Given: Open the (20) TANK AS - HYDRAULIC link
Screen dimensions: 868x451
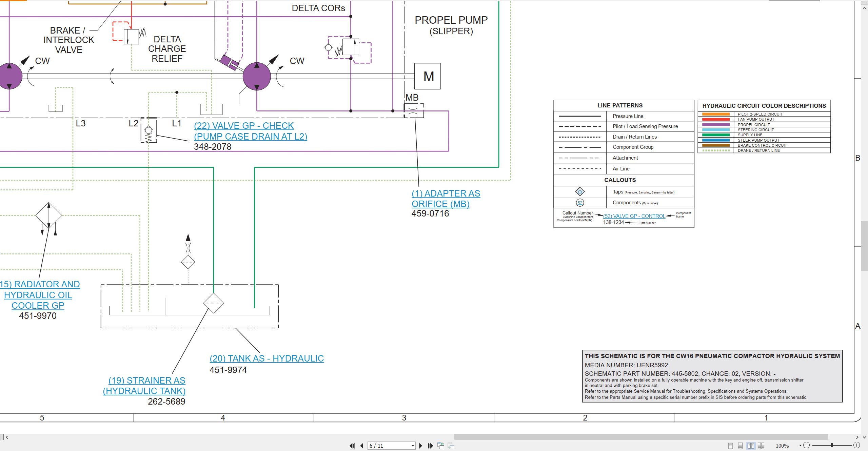Looking at the screenshot, I should [x=267, y=358].
